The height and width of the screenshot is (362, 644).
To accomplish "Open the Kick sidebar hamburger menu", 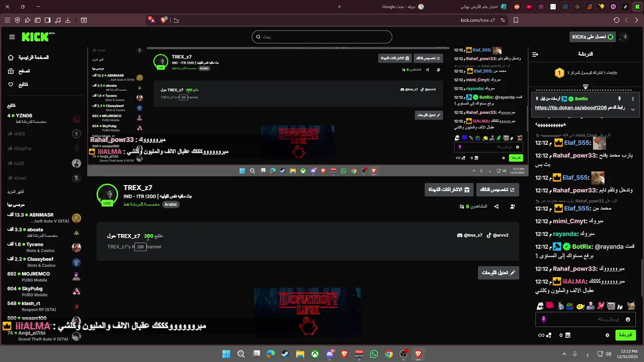I will click(12, 37).
